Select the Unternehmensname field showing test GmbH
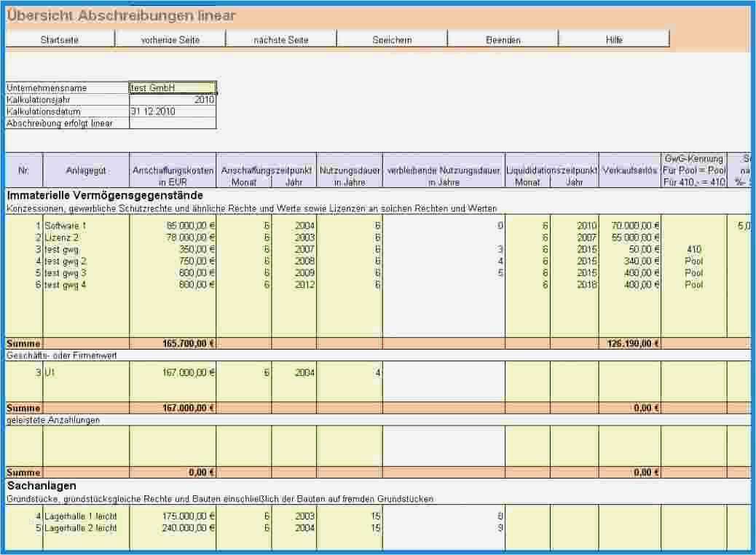756x555 pixels. coord(171,87)
